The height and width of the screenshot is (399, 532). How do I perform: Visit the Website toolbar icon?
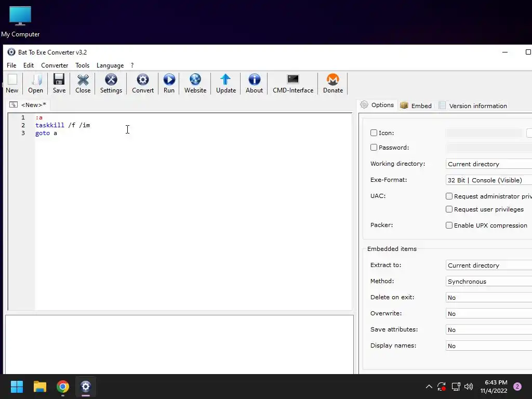pos(195,84)
